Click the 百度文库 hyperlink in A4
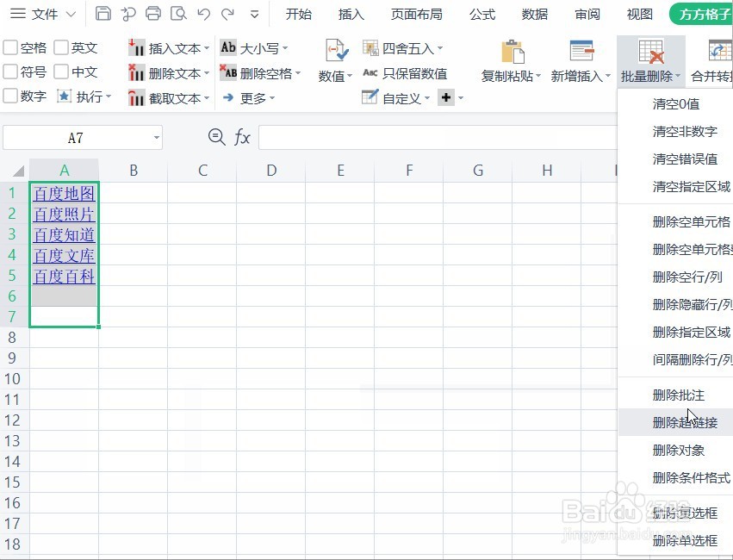The image size is (733, 560). tap(64, 255)
